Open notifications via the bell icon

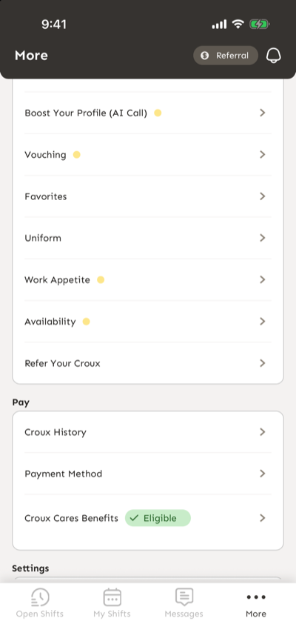pyautogui.click(x=274, y=56)
